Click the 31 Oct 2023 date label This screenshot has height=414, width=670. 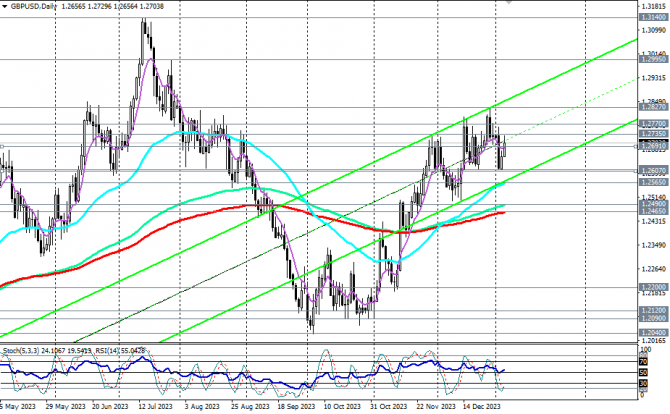(x=388, y=406)
